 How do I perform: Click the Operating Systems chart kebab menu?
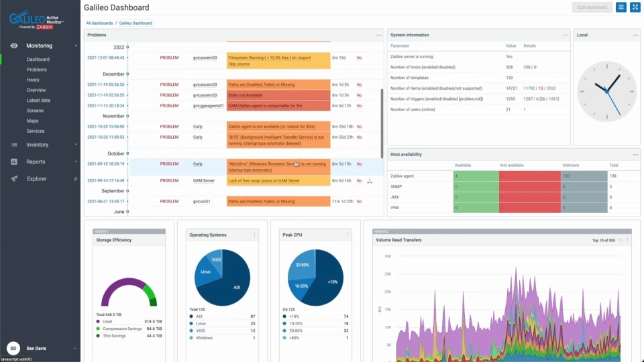tap(254, 235)
